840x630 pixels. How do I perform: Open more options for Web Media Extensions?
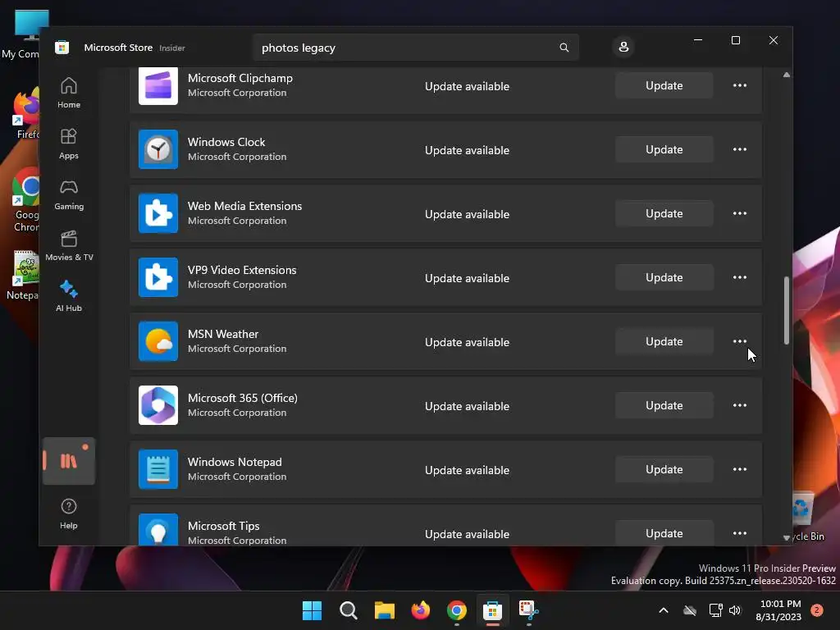click(x=740, y=213)
